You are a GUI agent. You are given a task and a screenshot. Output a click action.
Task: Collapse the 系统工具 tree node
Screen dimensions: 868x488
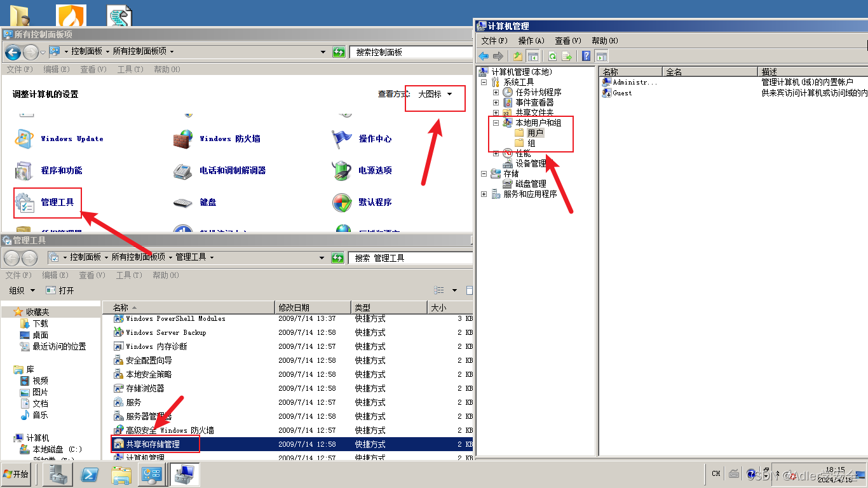(484, 83)
